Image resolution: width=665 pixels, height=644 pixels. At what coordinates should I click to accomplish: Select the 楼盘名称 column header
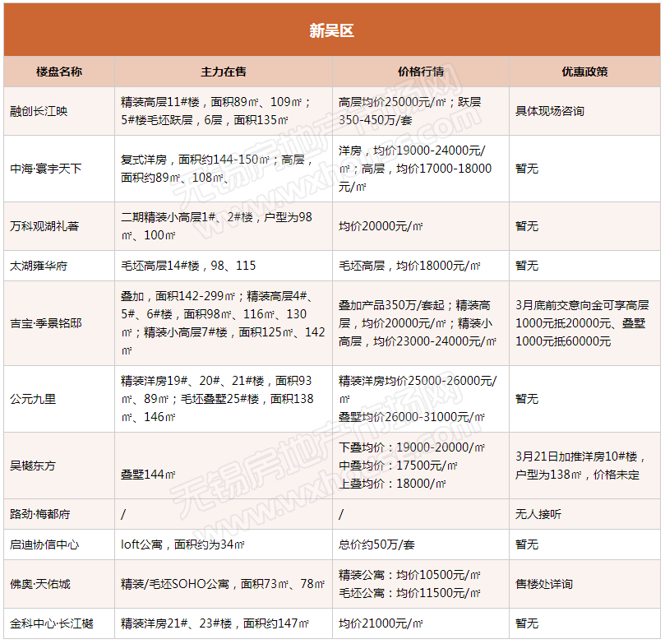point(59,72)
